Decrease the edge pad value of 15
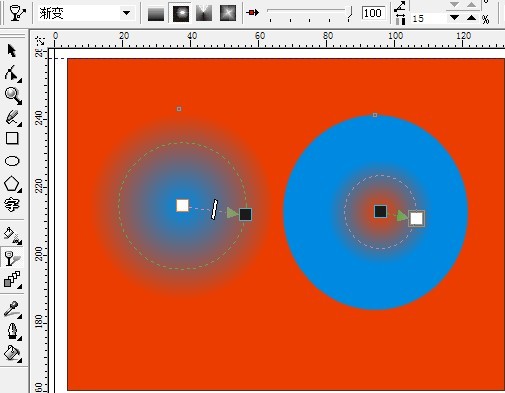Screen dimensions: 505x393 [x=454, y=18]
